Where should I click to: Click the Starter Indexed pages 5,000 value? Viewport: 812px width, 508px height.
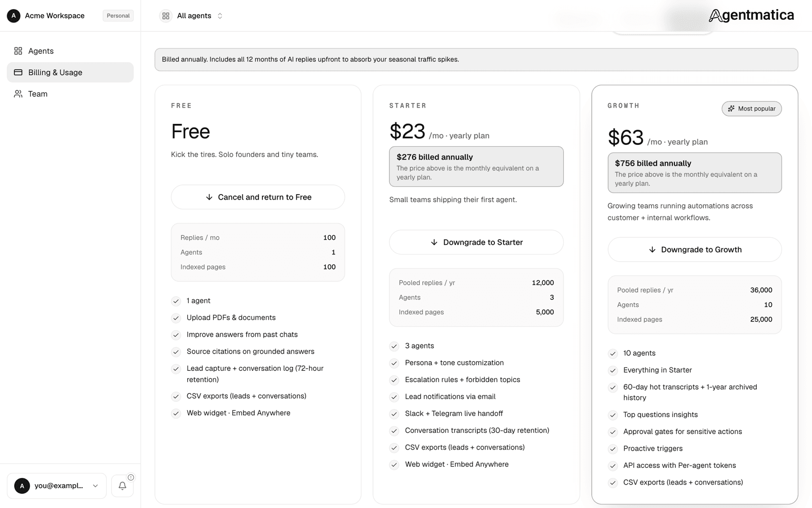click(545, 312)
